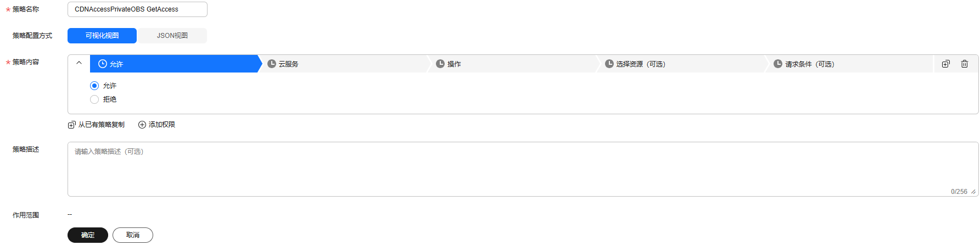Screen dimensions: 980x245
Task: Switch to 可视化视图 tab
Action: (102, 36)
